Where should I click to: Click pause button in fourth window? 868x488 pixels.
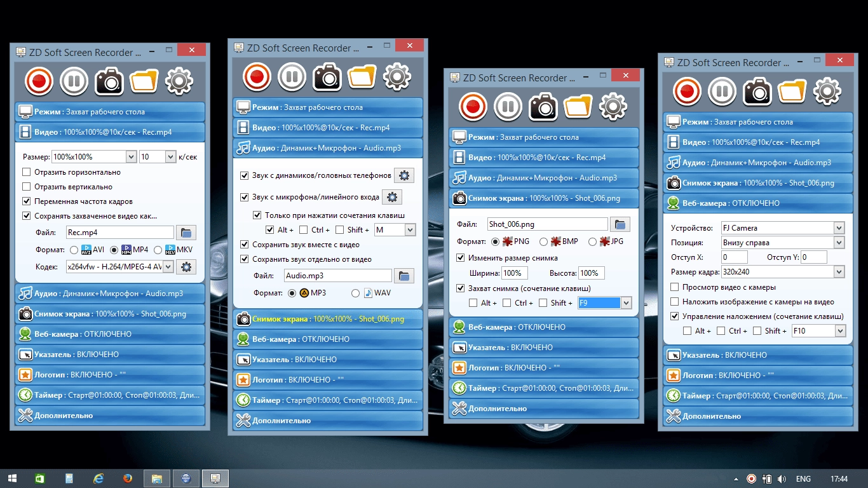pyautogui.click(x=722, y=91)
